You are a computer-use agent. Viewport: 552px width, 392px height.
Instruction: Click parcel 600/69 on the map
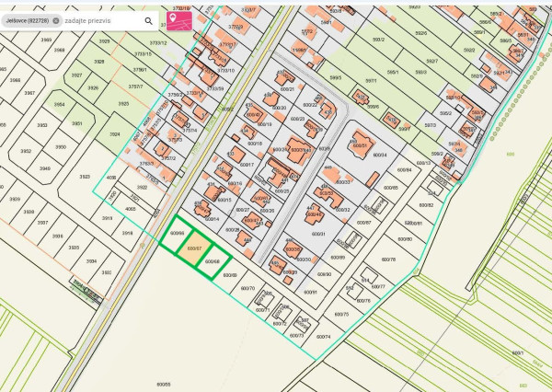click(228, 275)
